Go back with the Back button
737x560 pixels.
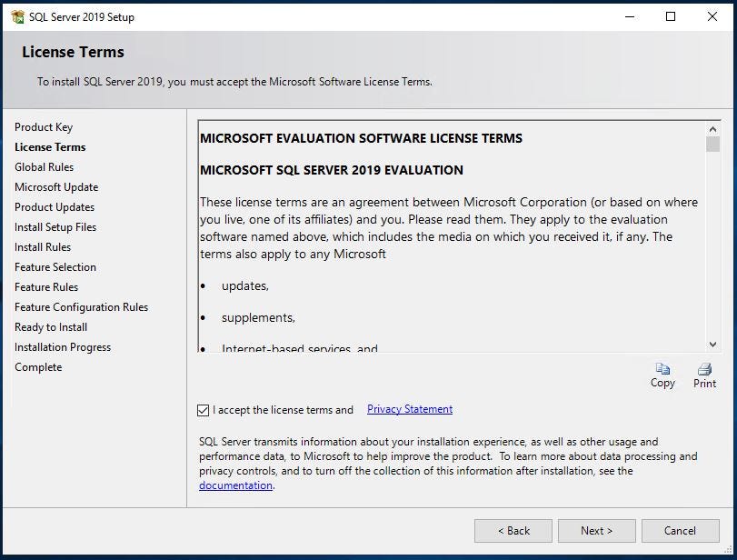(x=513, y=531)
